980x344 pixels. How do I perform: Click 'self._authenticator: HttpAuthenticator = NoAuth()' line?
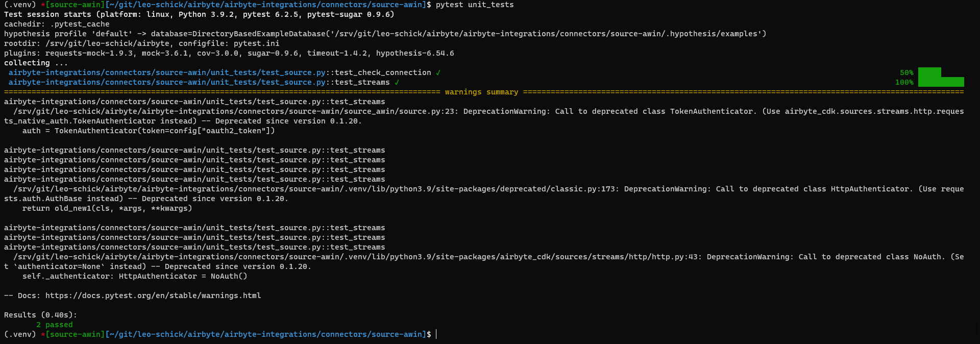(135, 276)
